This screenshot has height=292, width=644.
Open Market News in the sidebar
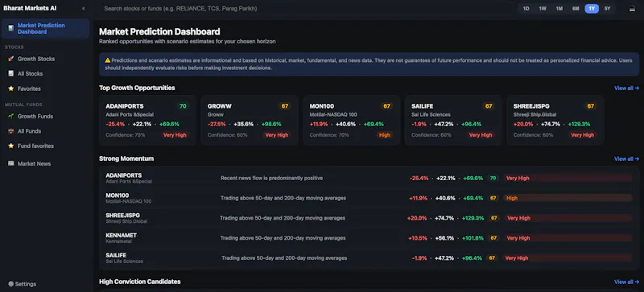[x=45, y=163]
